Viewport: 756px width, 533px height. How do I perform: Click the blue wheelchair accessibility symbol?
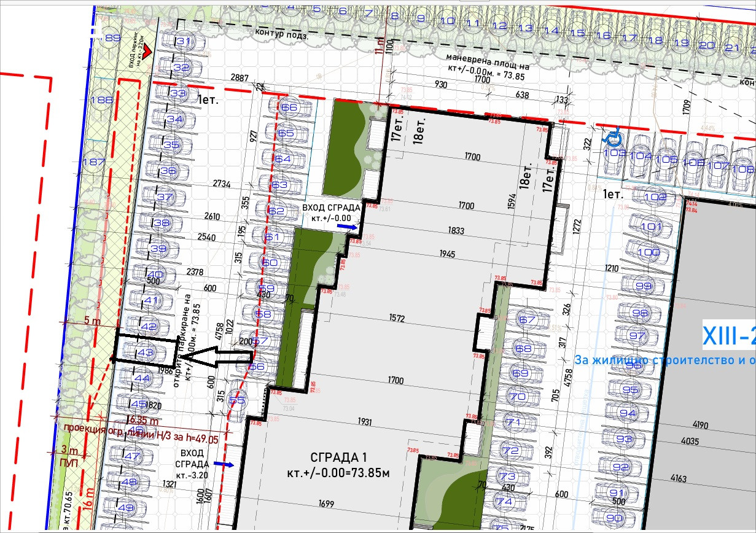point(612,133)
